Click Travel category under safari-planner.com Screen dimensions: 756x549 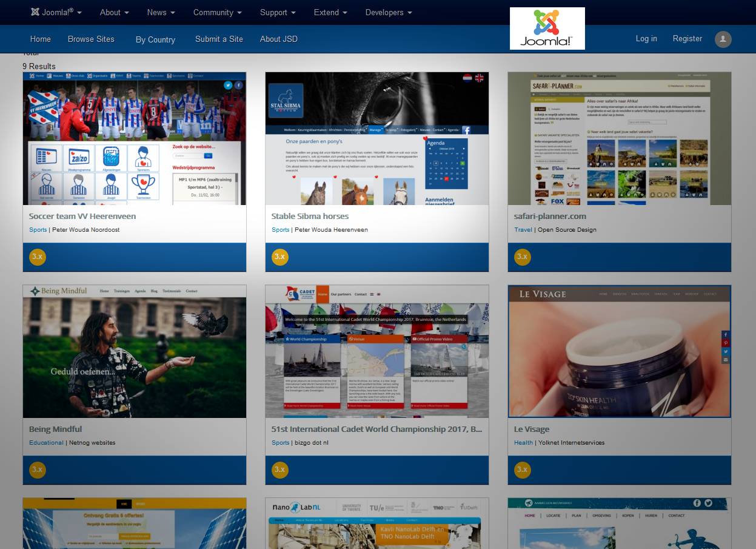523,230
